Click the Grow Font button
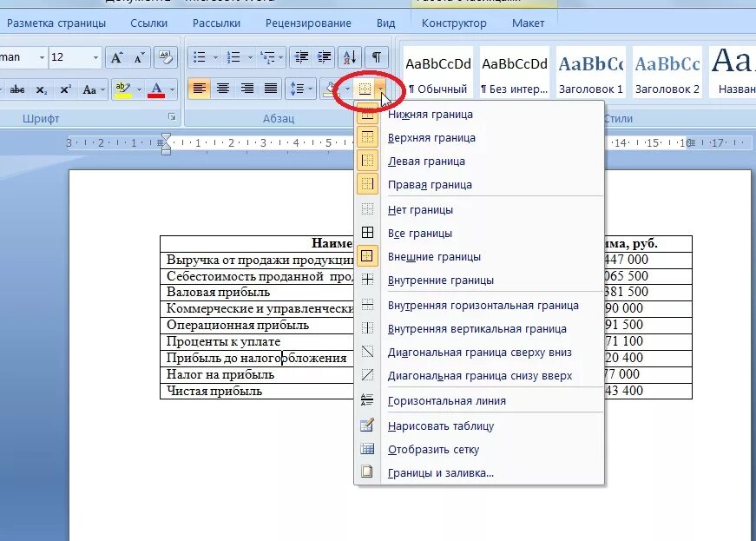The image size is (756, 541). coord(116,58)
